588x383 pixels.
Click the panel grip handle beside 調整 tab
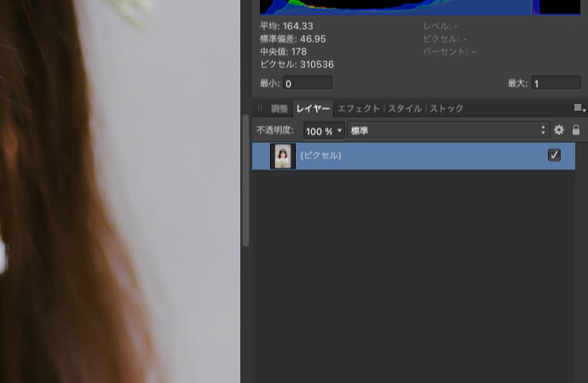[260, 109]
